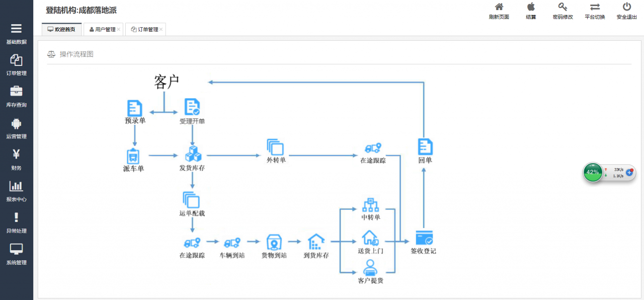Switch to the 欢迎首页 tab
Screen dimensions: 644x300
(x=61, y=30)
